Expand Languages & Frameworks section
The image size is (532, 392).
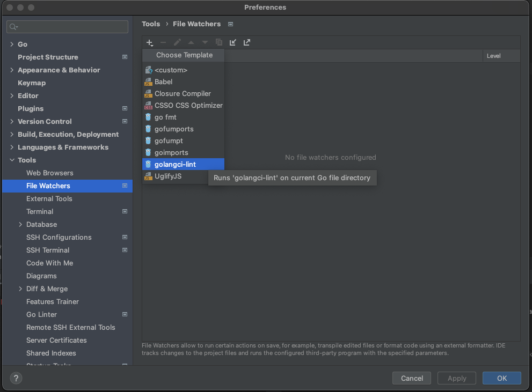tap(12, 147)
